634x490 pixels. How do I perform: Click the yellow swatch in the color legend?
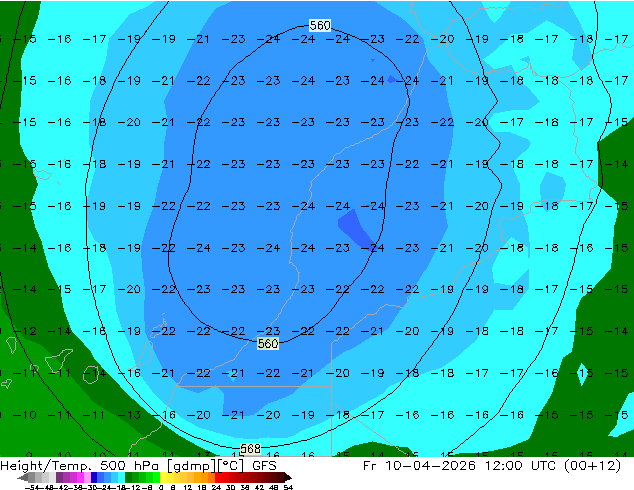(164, 478)
